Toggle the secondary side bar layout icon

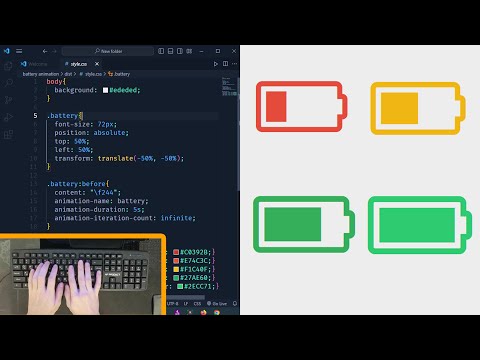click(x=180, y=51)
